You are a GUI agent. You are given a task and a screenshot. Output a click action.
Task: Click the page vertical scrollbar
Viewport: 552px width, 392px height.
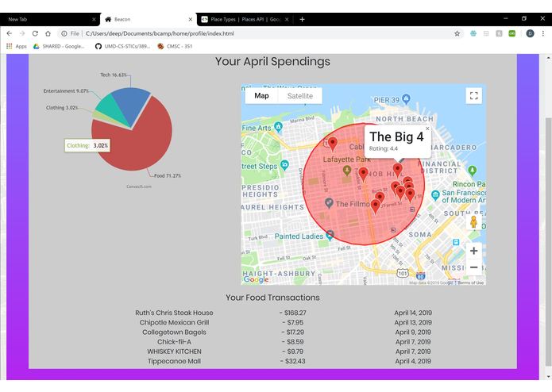548,243
